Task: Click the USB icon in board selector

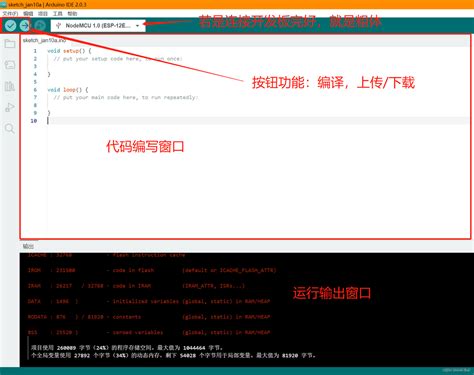Action: [58, 25]
